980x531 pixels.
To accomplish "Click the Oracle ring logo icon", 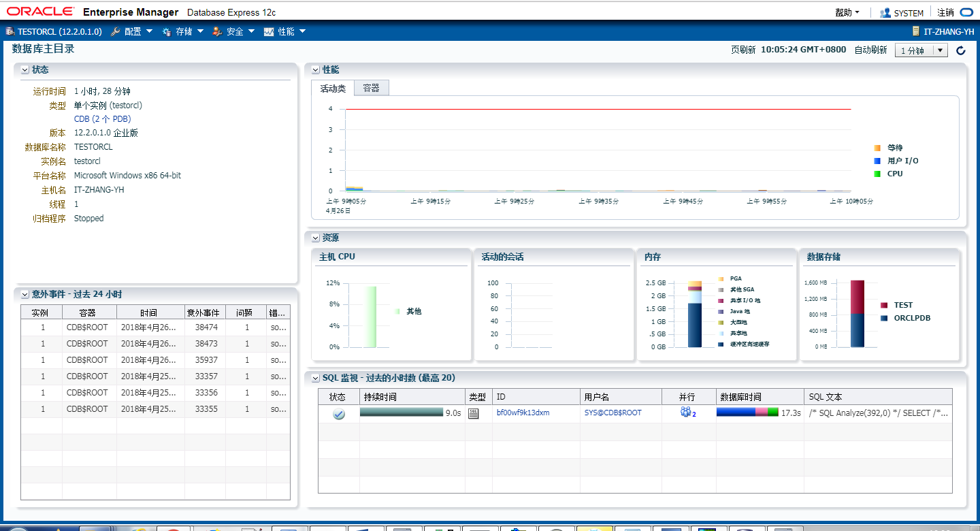I will [966, 12].
